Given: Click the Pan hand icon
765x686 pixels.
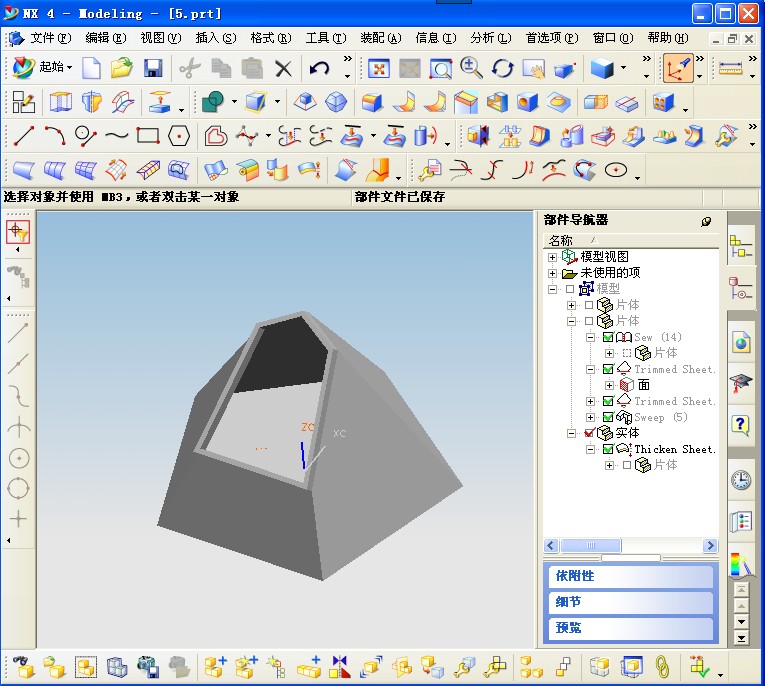Looking at the screenshot, I should click(x=534, y=68).
